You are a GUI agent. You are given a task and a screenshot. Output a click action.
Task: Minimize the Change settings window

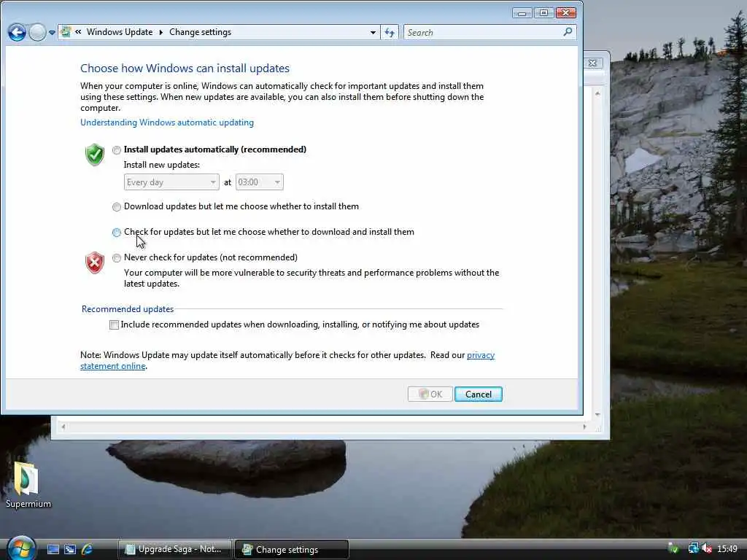tap(522, 13)
